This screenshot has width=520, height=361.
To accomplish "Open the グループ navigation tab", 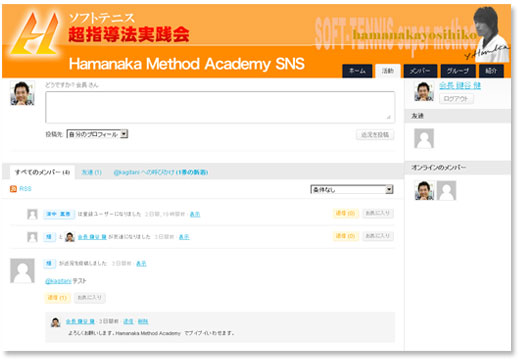I will (x=458, y=71).
